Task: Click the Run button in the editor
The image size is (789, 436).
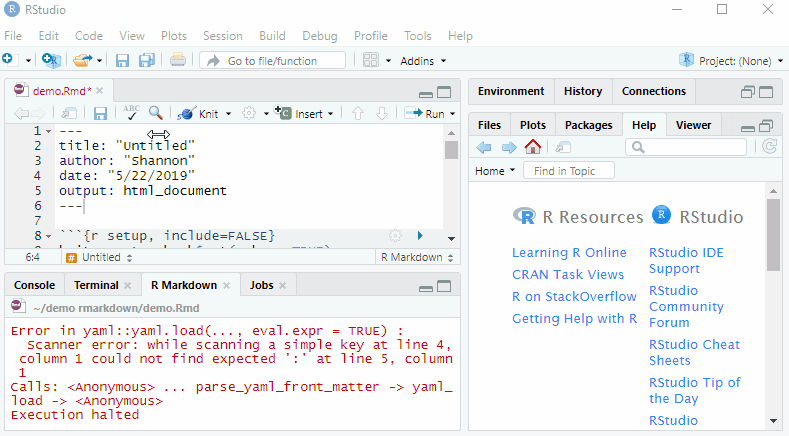Action: point(425,114)
